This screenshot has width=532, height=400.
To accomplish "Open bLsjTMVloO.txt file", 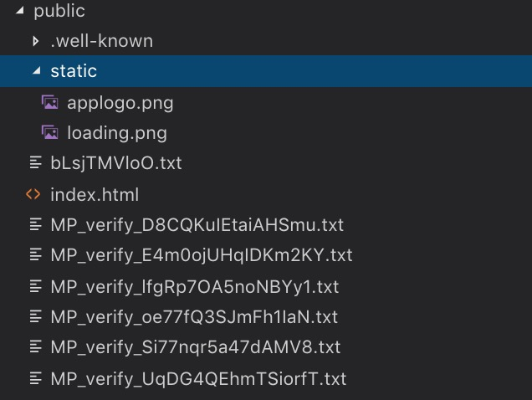I will [x=116, y=163].
